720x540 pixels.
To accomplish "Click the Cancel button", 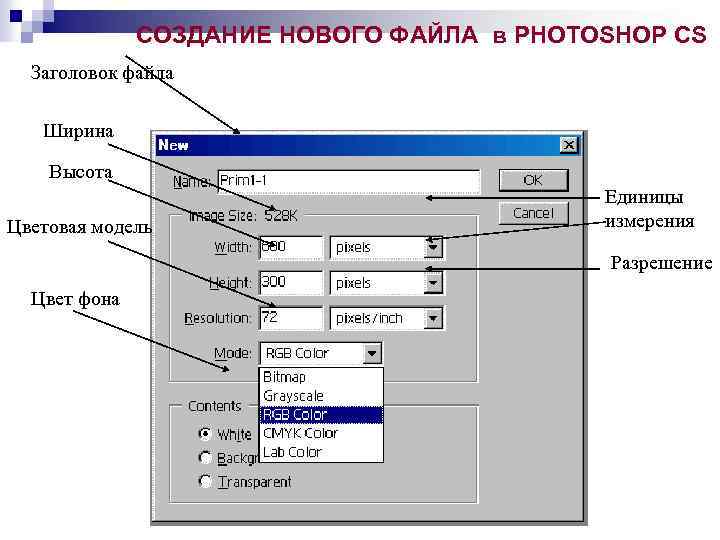I will 534,214.
